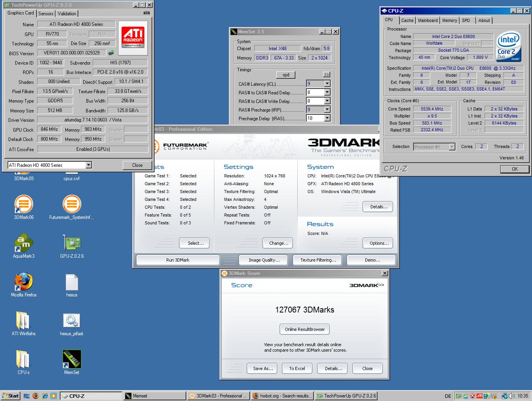Click To Excel button

click(297, 368)
